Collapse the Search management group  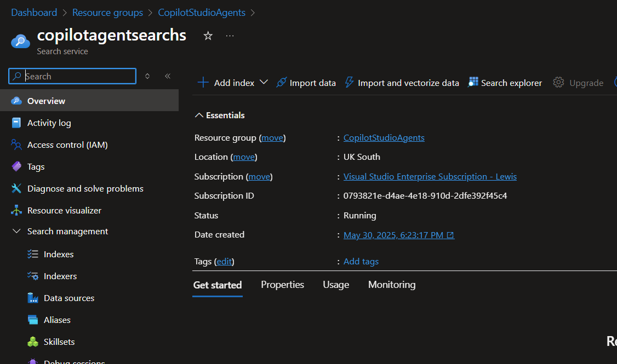pos(16,231)
